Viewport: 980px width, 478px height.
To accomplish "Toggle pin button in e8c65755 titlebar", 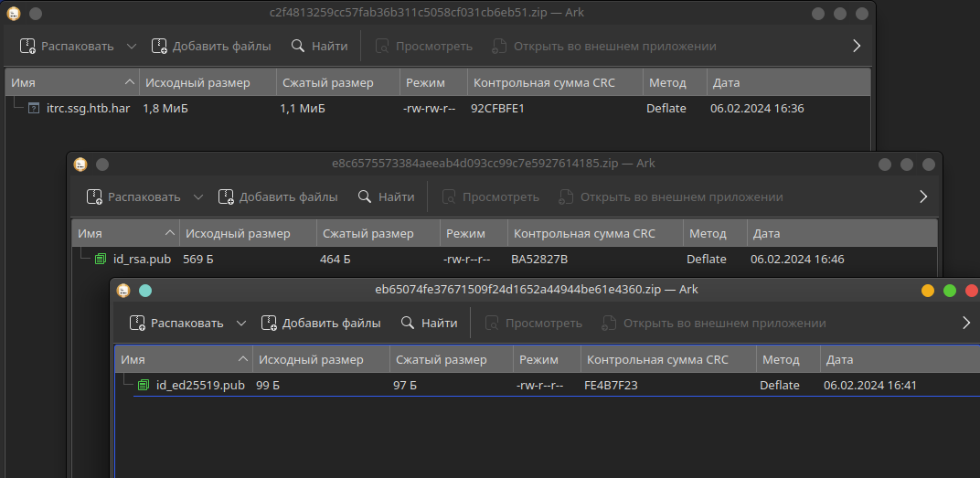I will (x=101, y=165).
